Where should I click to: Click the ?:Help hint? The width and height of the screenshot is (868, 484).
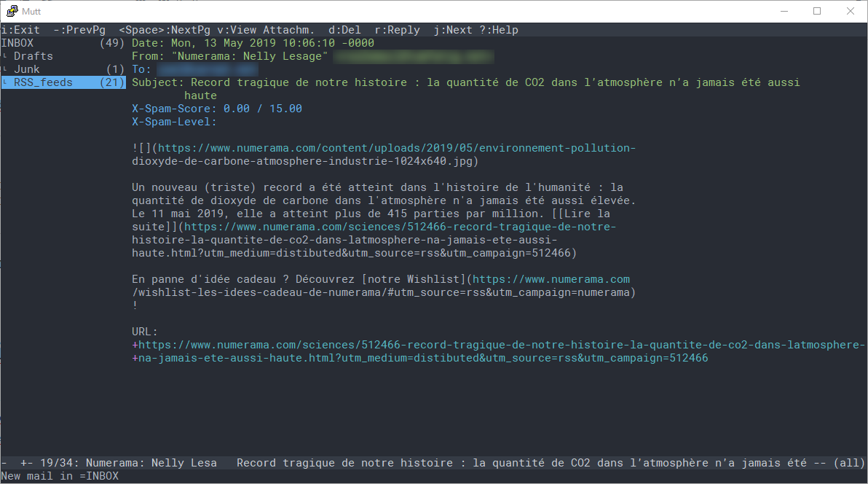click(499, 30)
